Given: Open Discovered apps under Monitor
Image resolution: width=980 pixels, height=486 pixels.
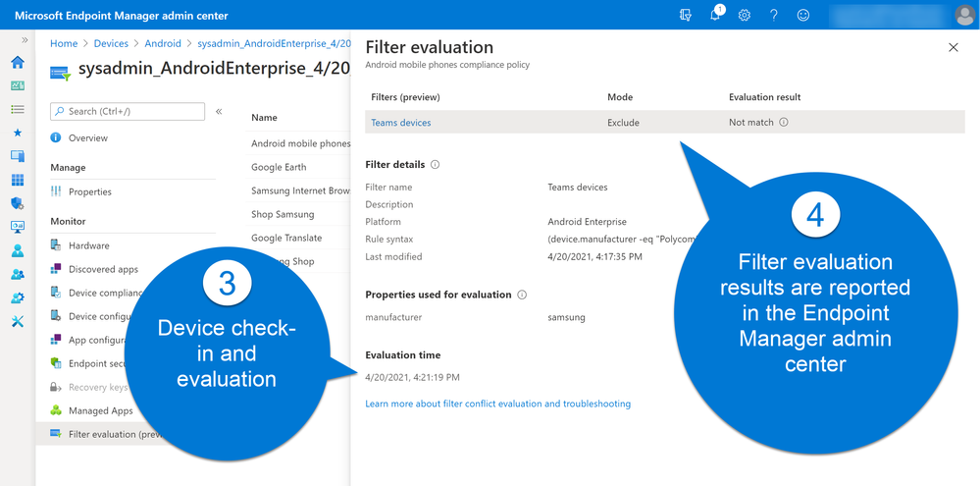Looking at the screenshot, I should coord(103,269).
